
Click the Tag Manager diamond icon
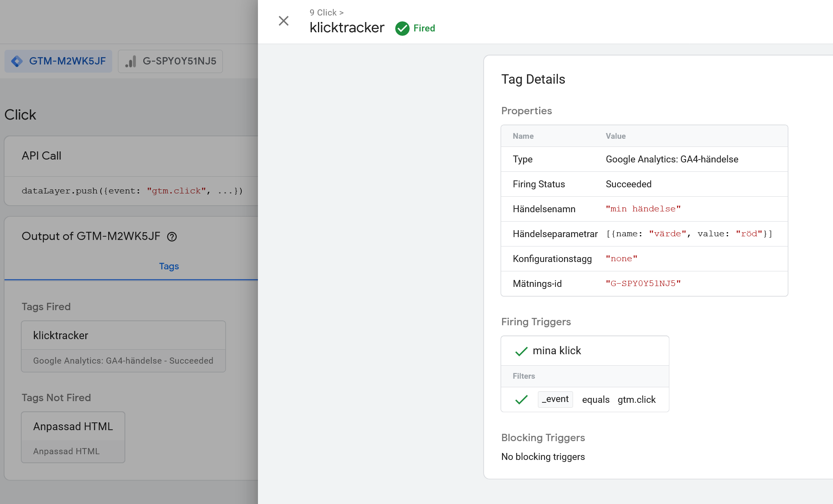pos(17,61)
